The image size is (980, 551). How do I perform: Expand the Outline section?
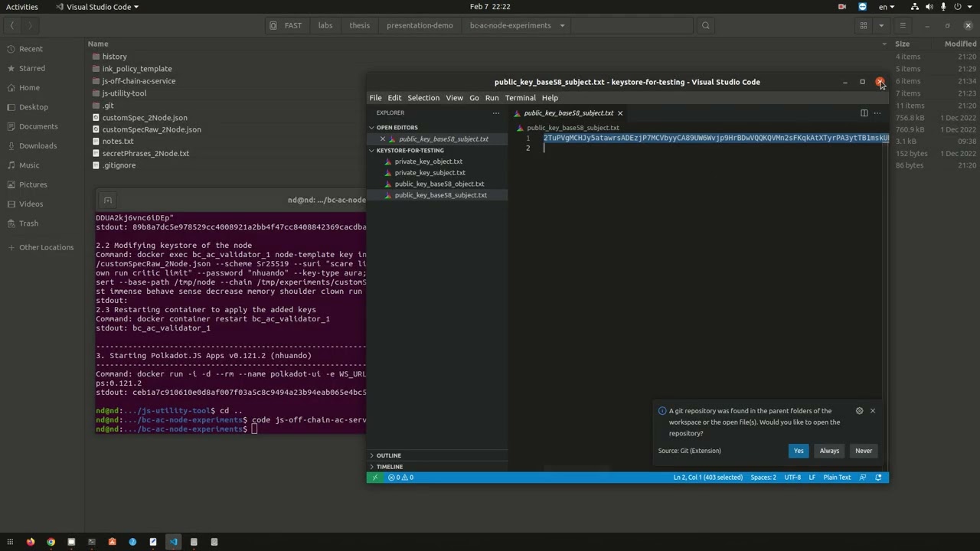(371, 455)
